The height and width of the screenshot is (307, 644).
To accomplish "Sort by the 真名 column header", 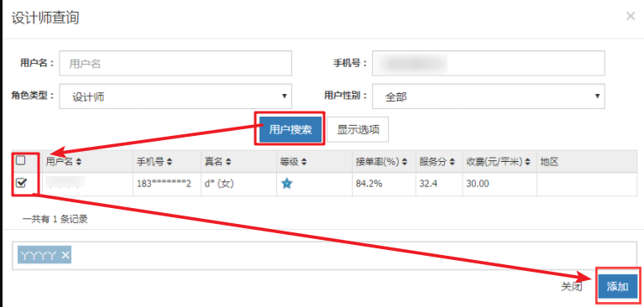I will tap(217, 162).
